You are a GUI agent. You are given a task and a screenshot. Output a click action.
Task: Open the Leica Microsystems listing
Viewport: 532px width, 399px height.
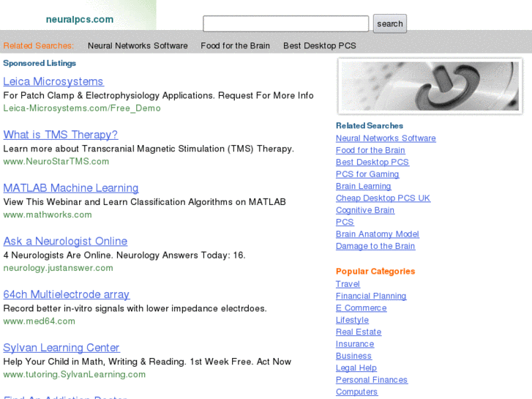coord(53,81)
